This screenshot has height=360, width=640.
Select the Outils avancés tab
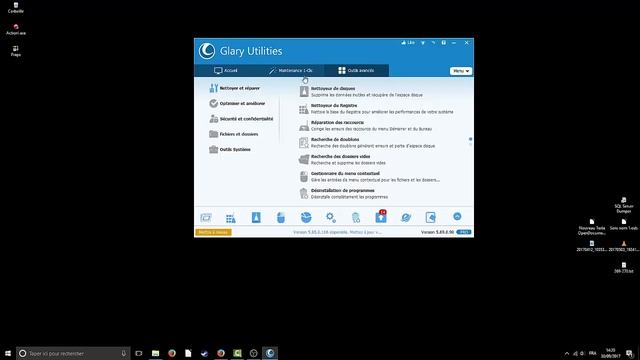(356, 71)
